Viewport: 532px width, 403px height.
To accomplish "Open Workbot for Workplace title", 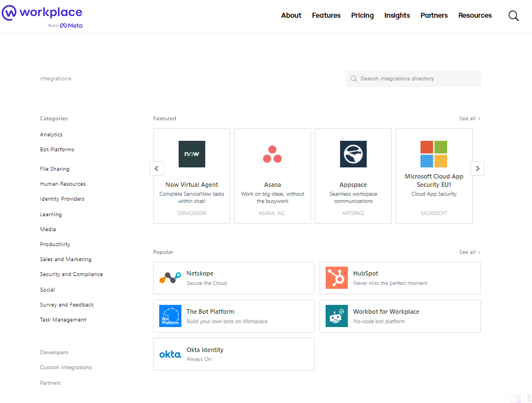I will coord(386,312).
